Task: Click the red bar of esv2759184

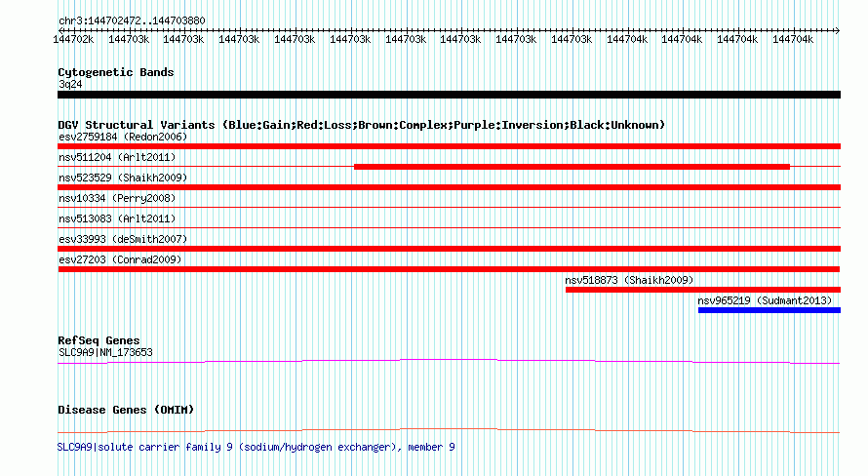Action: pos(449,146)
